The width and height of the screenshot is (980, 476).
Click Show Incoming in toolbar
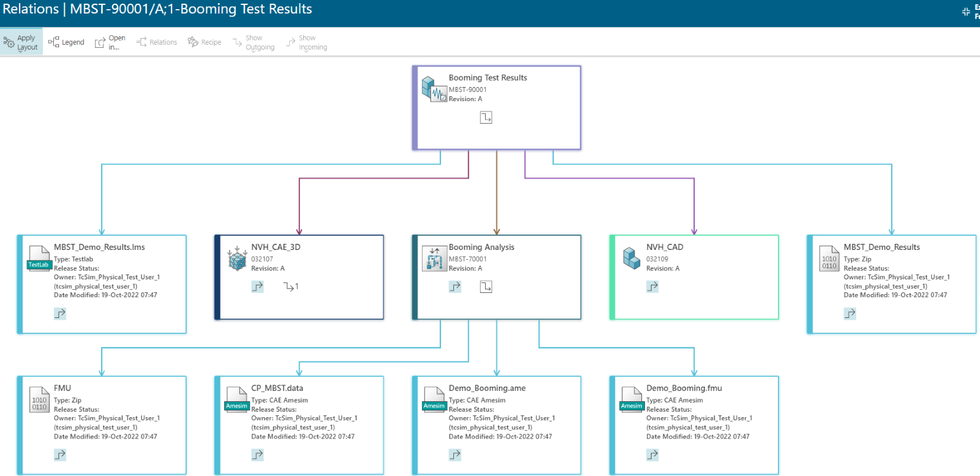click(x=306, y=42)
